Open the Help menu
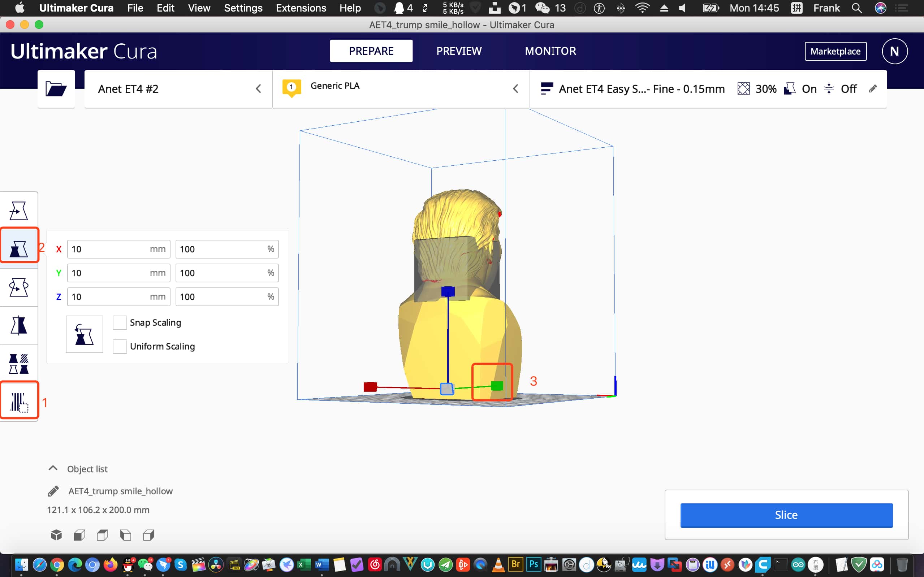Image resolution: width=924 pixels, height=577 pixels. coord(350,8)
